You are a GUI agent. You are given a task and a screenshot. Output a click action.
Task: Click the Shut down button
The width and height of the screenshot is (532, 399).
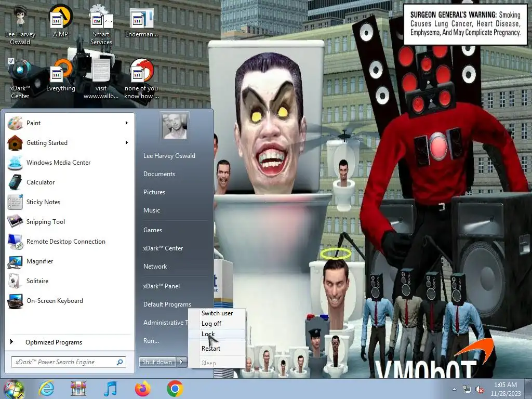pos(157,362)
